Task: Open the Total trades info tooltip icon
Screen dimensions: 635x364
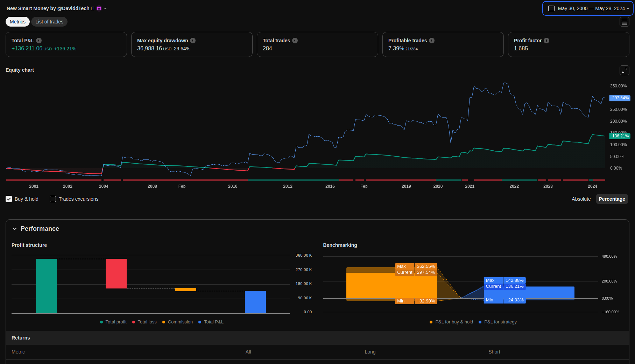Action: point(295,41)
